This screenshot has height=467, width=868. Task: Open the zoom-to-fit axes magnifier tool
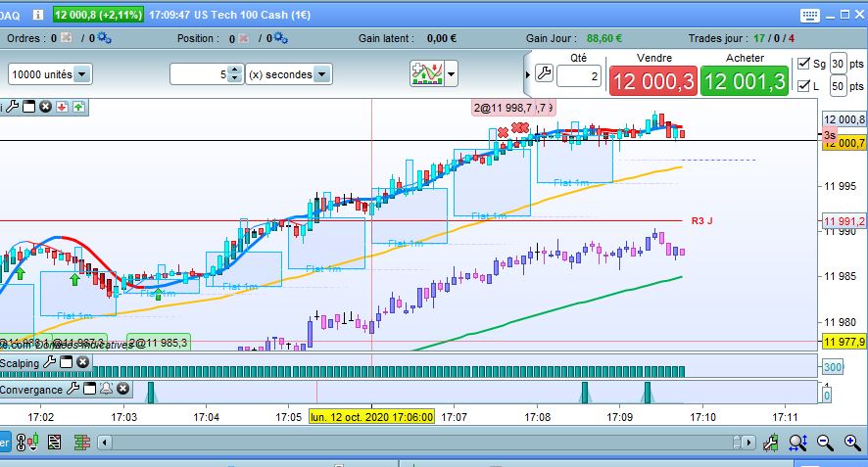click(x=798, y=443)
